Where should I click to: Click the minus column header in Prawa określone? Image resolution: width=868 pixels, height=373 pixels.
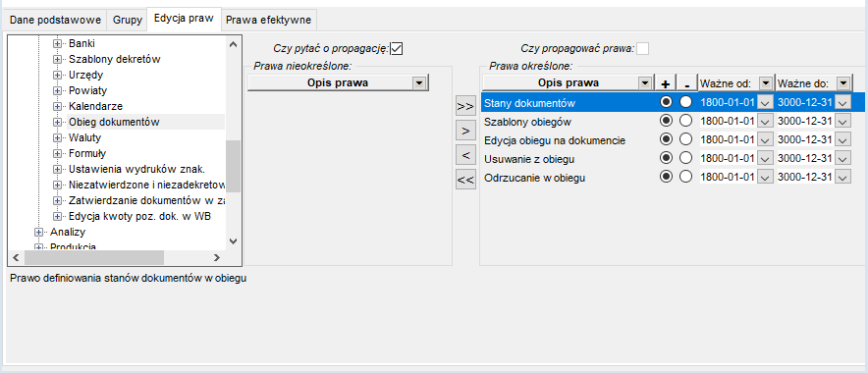click(x=686, y=83)
